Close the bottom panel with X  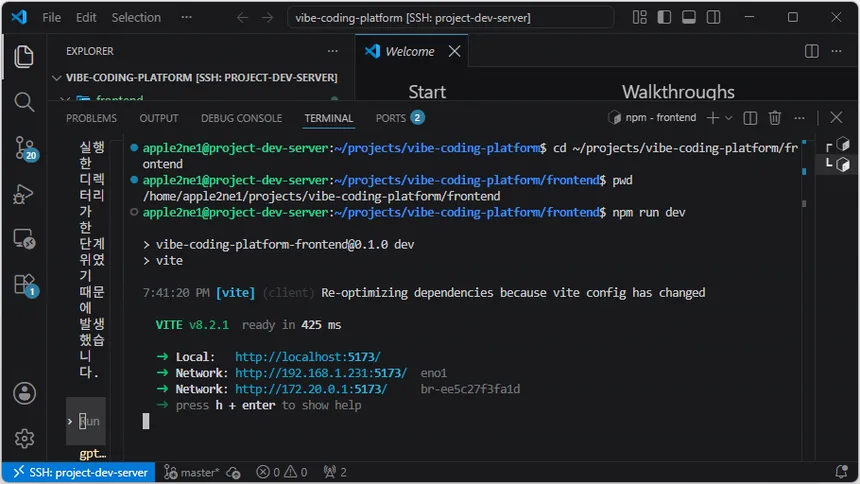coord(836,117)
